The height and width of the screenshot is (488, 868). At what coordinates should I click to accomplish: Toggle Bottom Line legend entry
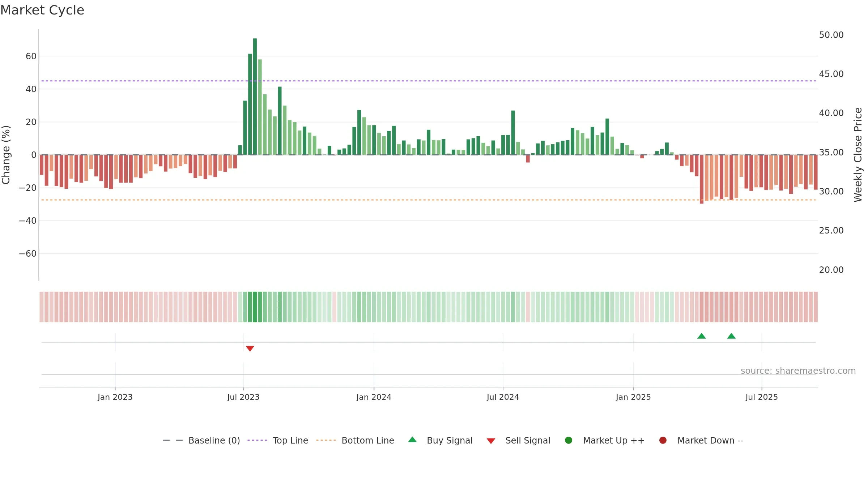click(355, 440)
